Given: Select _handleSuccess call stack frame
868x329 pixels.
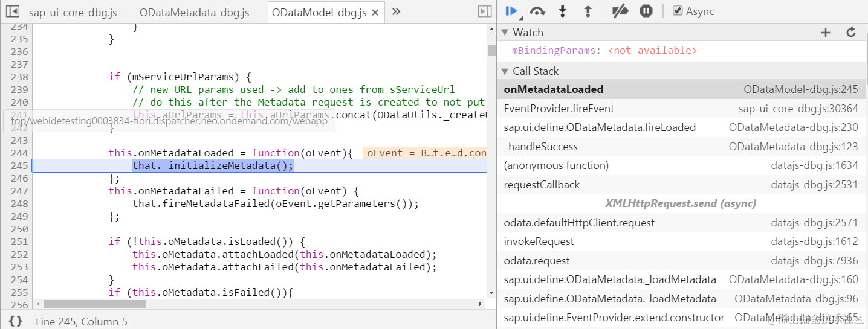Looking at the screenshot, I should pos(681,147).
